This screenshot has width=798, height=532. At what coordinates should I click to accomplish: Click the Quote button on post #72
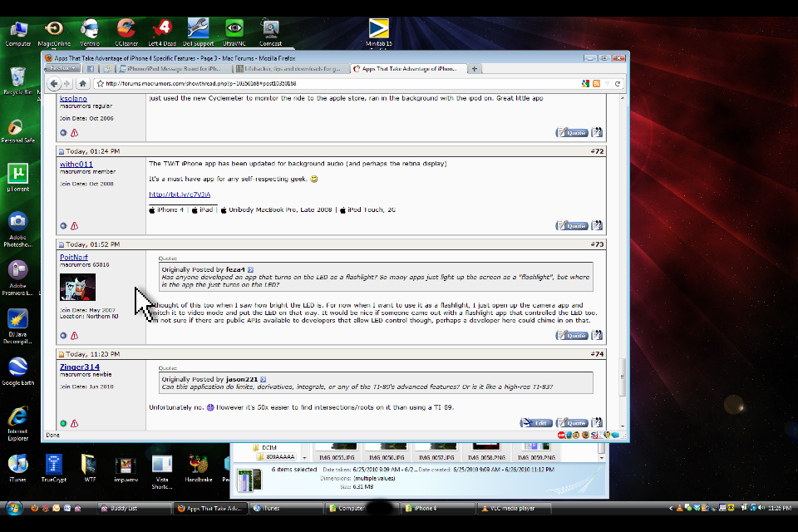572,225
